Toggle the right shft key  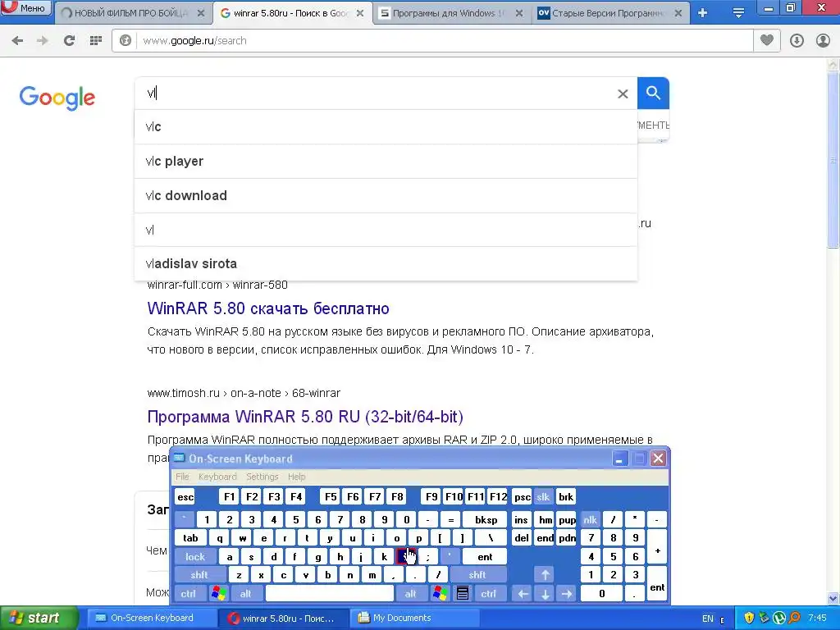(x=477, y=575)
